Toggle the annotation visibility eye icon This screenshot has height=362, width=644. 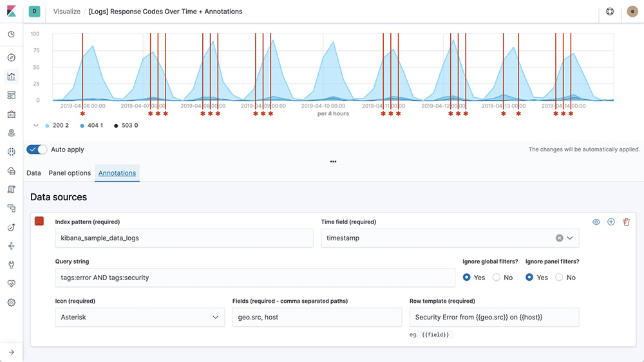point(596,222)
